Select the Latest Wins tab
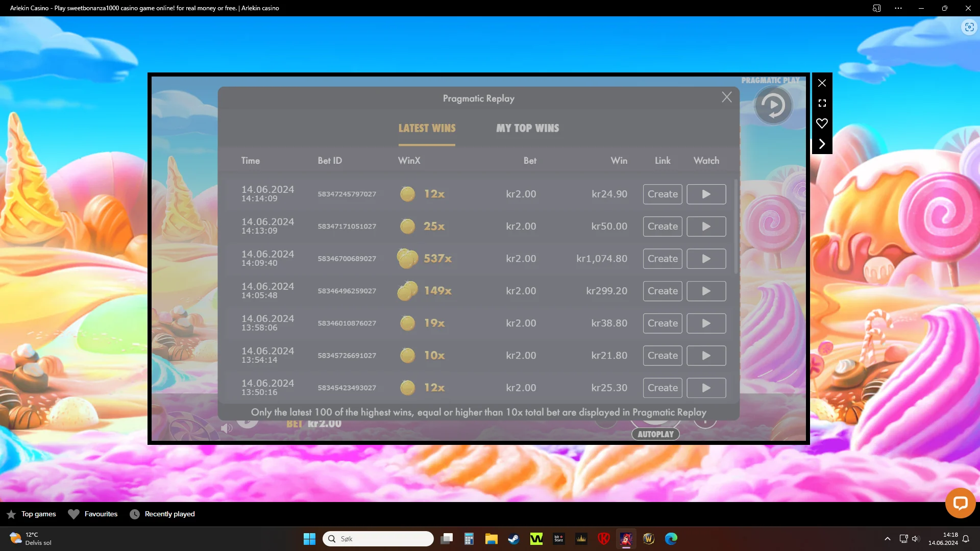Image resolution: width=980 pixels, height=551 pixels. (427, 129)
